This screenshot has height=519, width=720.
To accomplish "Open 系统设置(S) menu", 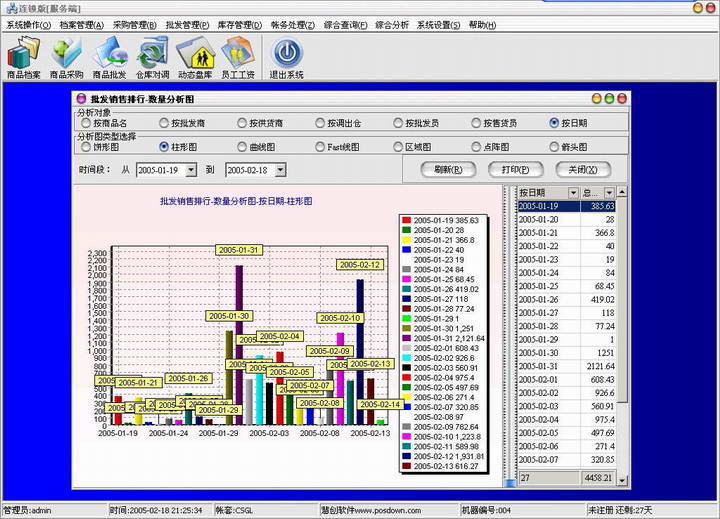I will tap(439, 25).
